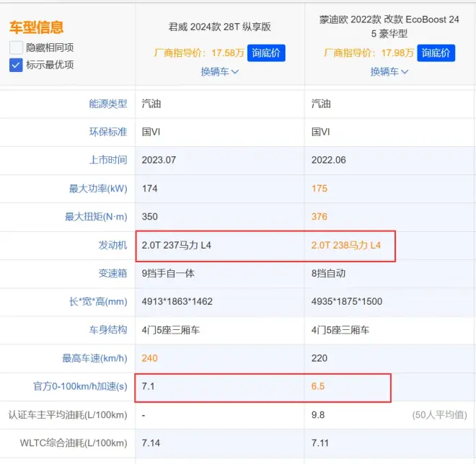Click the 最大功率(kW) parameter label

click(x=98, y=189)
